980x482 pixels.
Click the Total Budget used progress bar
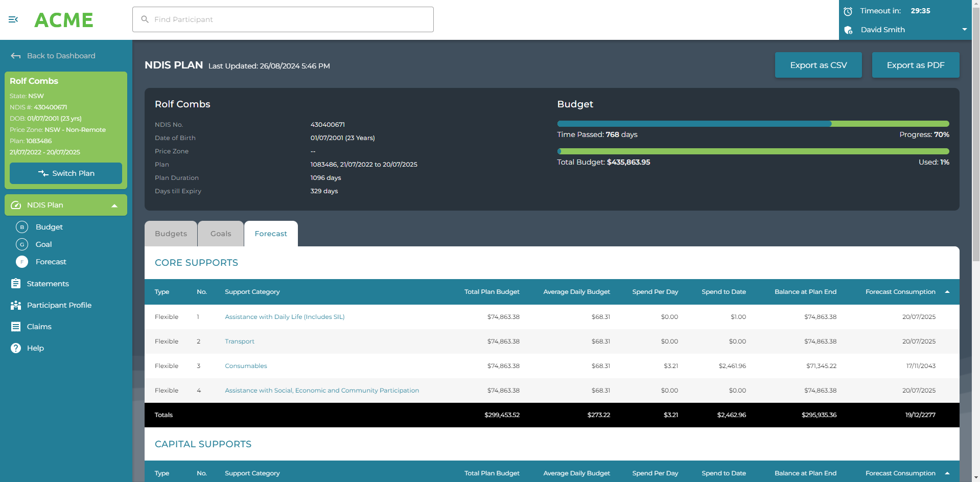(x=753, y=151)
